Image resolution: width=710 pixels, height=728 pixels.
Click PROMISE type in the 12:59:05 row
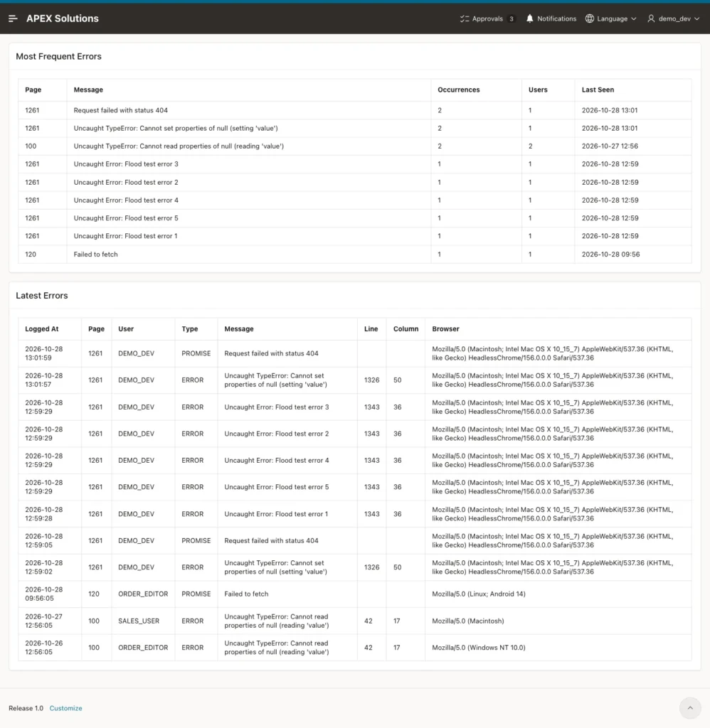coord(196,540)
